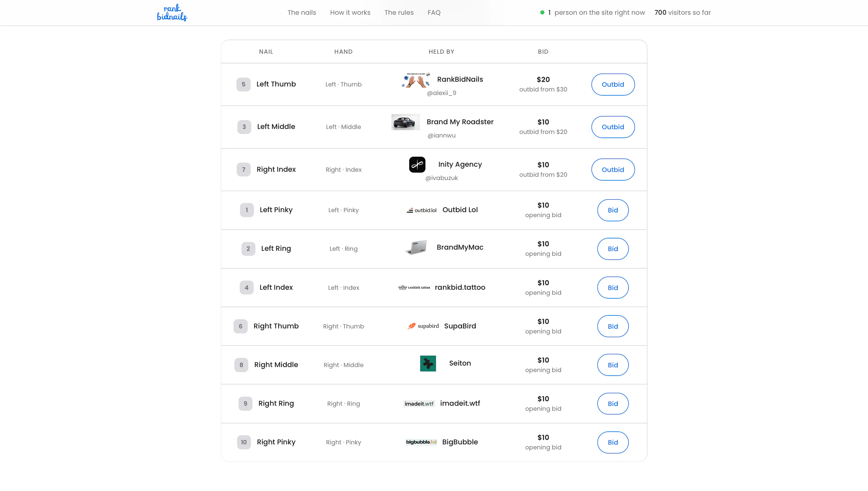868x491 pixels.
Task: Click the number 2 badge for Left Ring
Action: pyautogui.click(x=248, y=249)
